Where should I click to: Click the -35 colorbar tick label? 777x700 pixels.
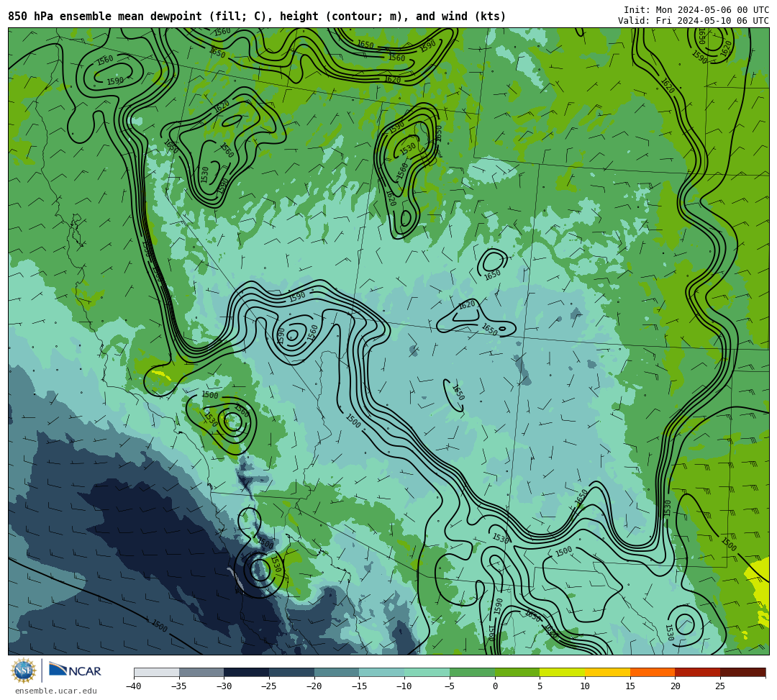tap(178, 686)
